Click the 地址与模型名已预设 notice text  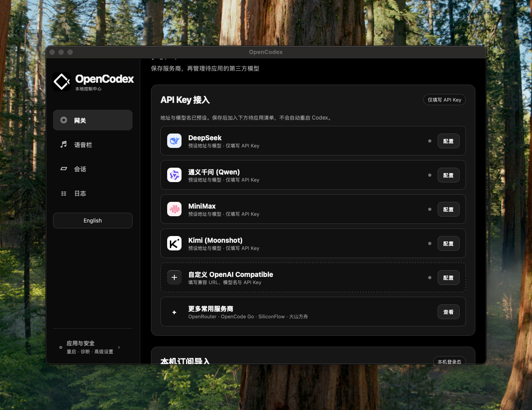click(247, 118)
